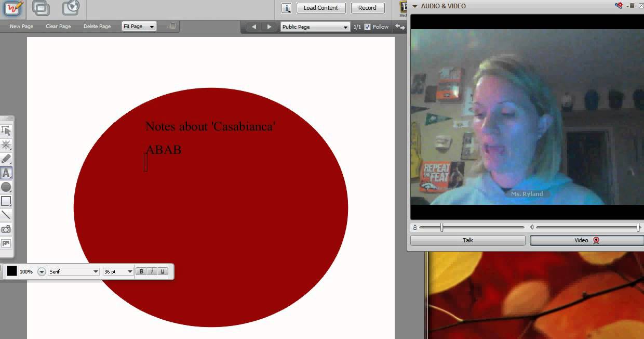644x339 pixels.
Task: Open page explorer list icon
Action: 171,26
